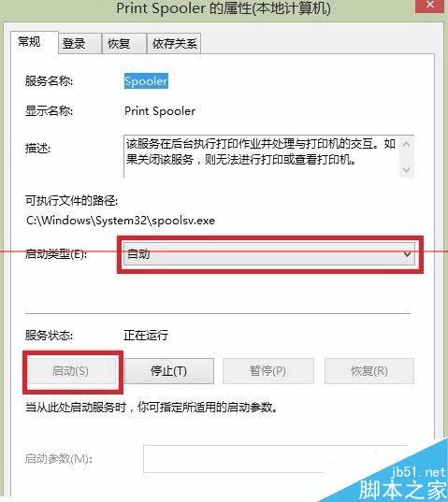
Task: Click the description scrollbar up arrow
Action: pyautogui.click(x=406, y=144)
